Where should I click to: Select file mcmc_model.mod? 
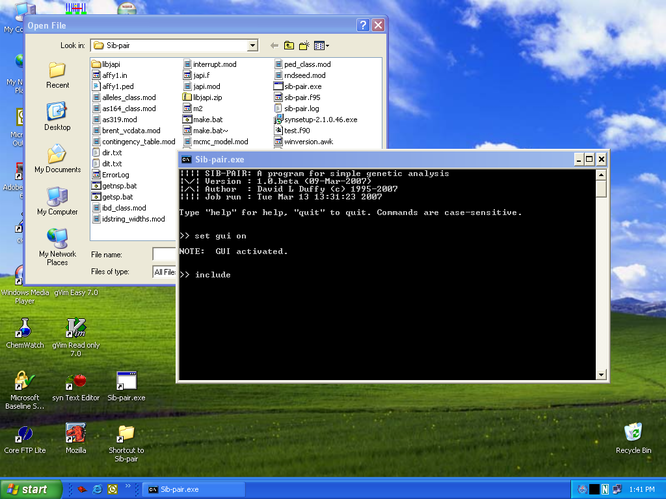point(216,141)
